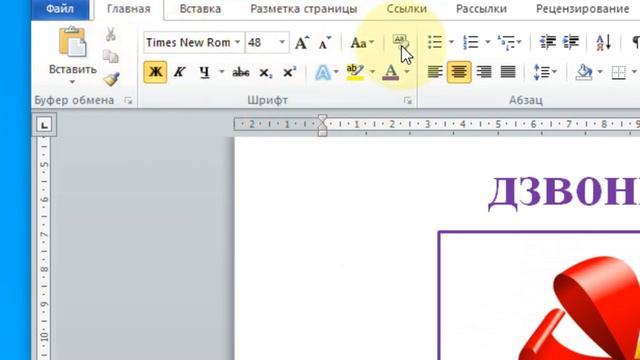Expand the font size dropdown arrow
This screenshot has height=360, width=640.
pyautogui.click(x=282, y=42)
